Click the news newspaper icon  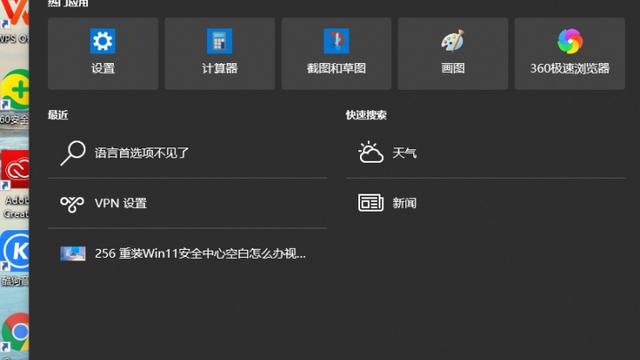(371, 203)
